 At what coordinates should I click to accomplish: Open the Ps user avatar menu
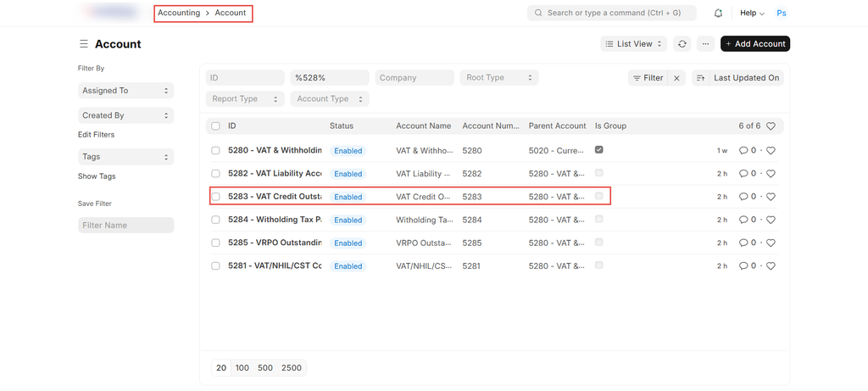pos(781,14)
